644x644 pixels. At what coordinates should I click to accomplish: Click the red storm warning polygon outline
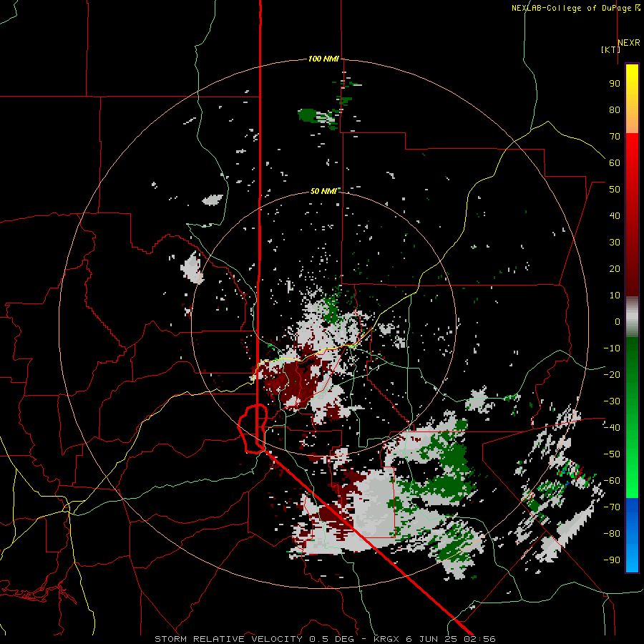tap(253, 429)
